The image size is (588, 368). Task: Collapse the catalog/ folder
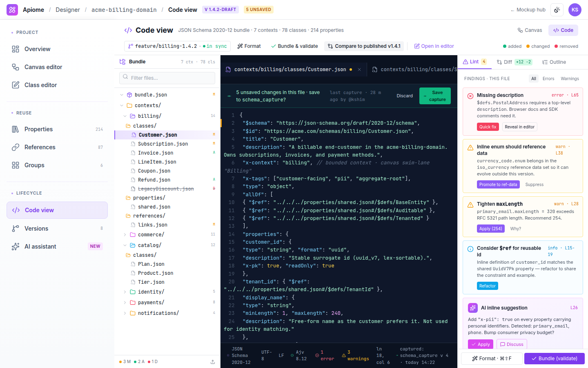tap(125, 245)
